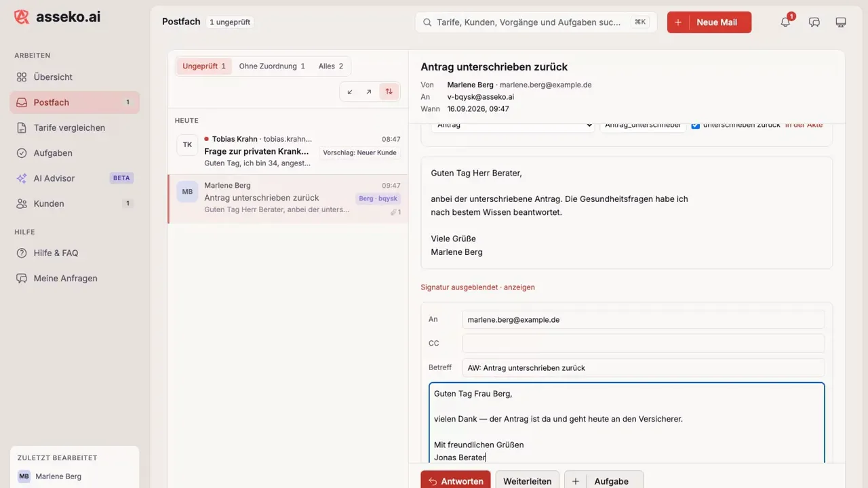
Task: Click the Hilfe & FAQ question mark icon
Action: [22, 253]
